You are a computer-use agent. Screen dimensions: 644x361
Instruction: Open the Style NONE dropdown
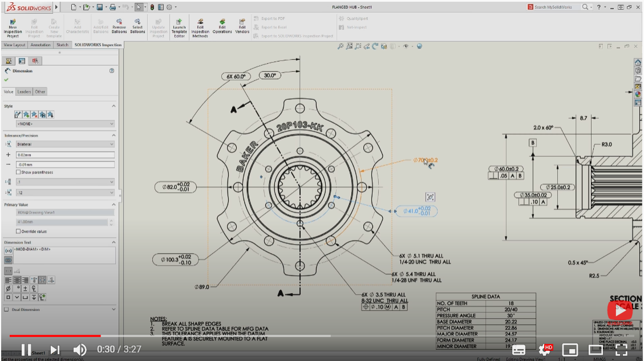tap(65, 124)
